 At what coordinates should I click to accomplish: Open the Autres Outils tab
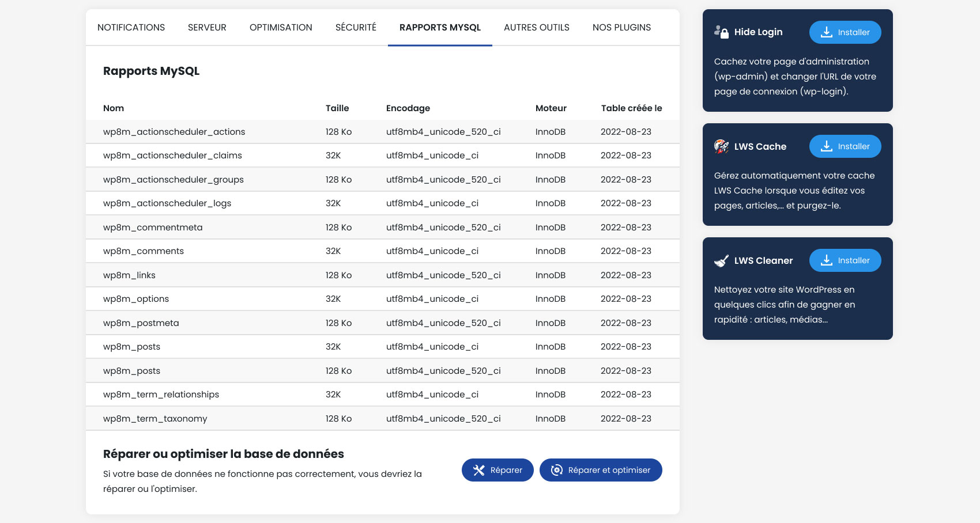click(x=537, y=28)
